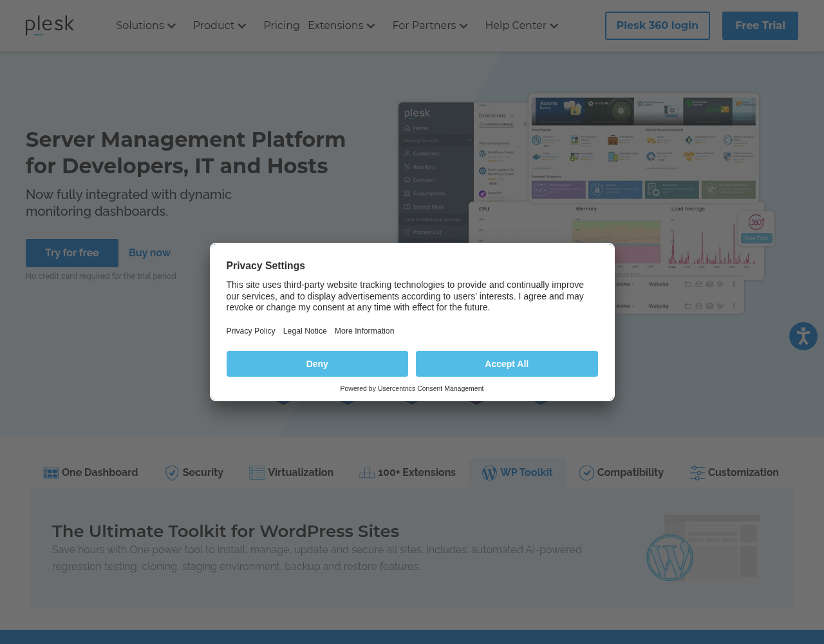Viewport: 824px width, 644px height.
Task: Click Powered by Usercentrics Consent Management
Action: (412, 388)
